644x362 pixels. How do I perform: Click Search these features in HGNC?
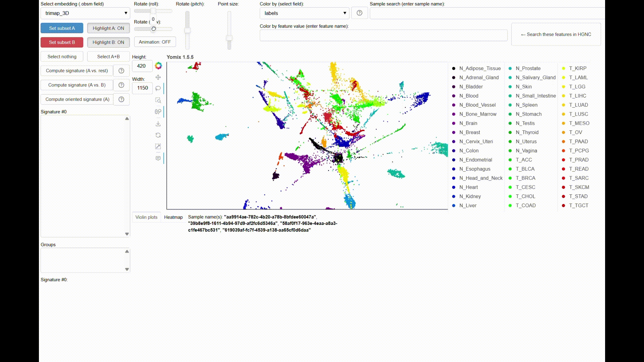[x=556, y=34]
